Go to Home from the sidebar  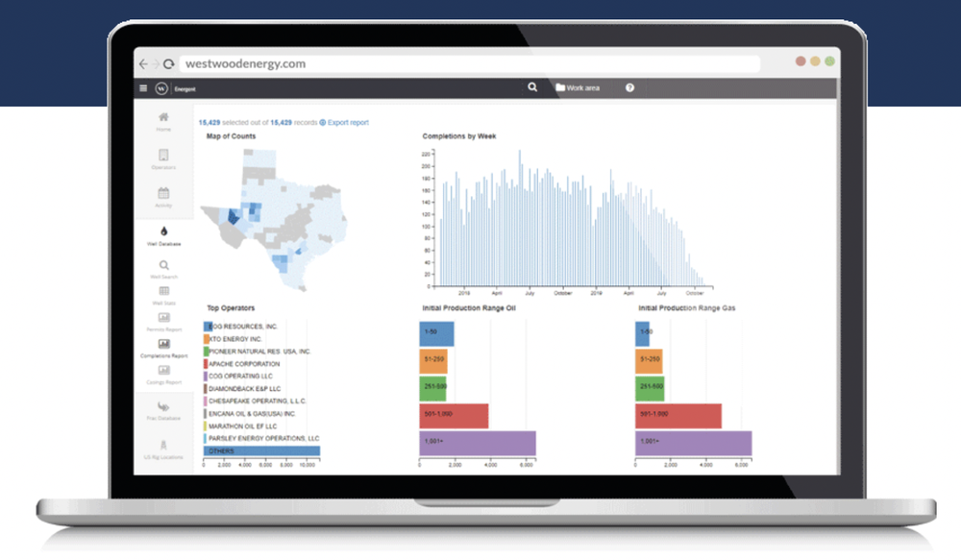163,122
